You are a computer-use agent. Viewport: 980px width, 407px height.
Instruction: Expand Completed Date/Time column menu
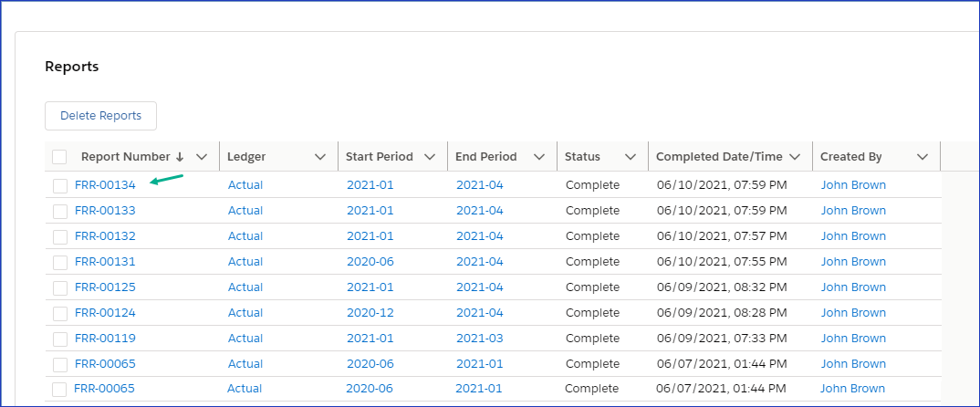795,157
